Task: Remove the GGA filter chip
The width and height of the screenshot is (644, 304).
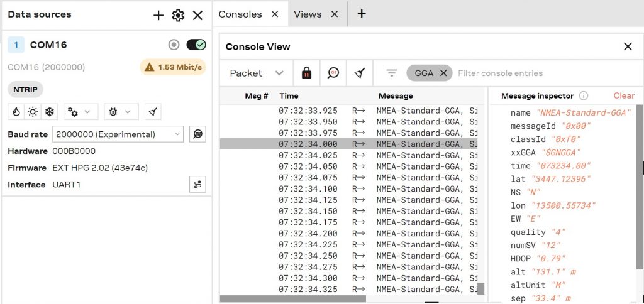Action: click(x=443, y=73)
